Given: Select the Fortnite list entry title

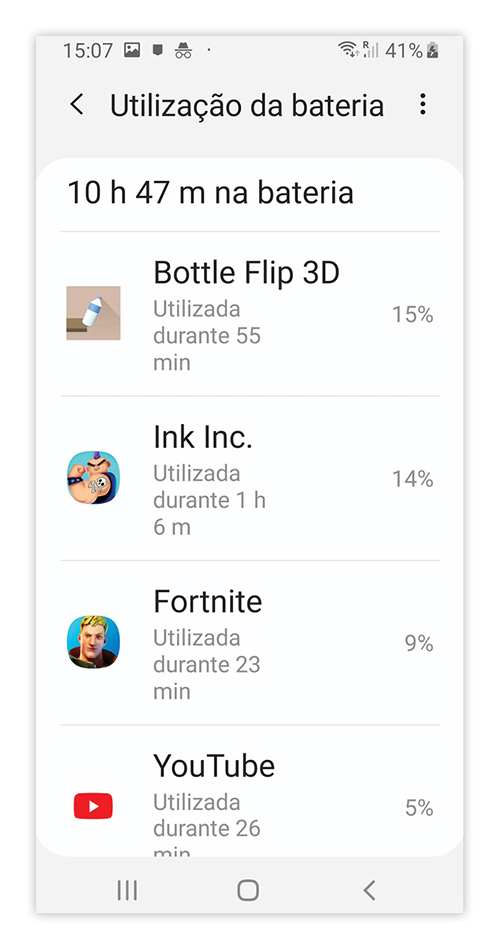Looking at the screenshot, I should [x=208, y=602].
